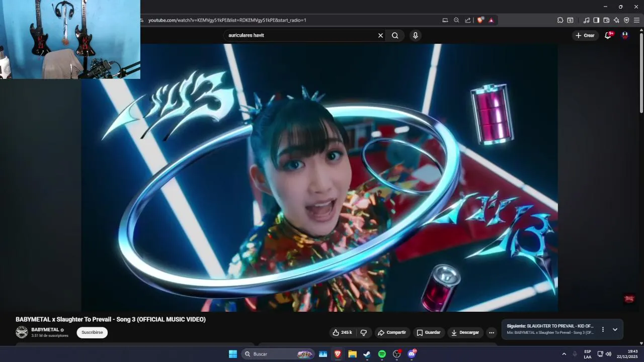Open playlist options three-dot menu
644x362 pixels.
point(603,329)
